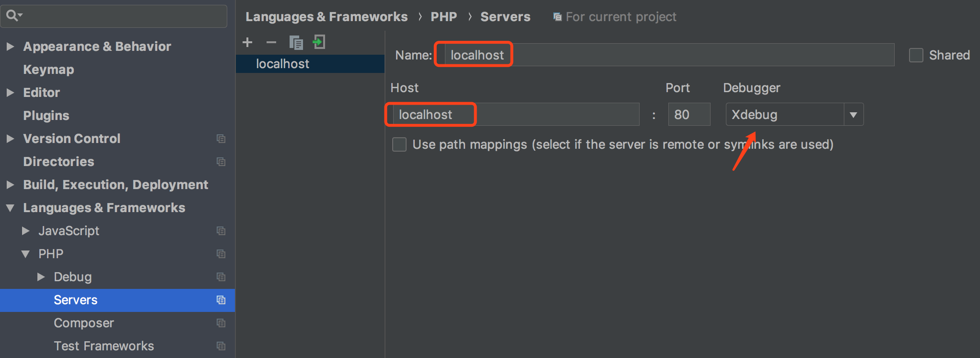Click the Port input field

pyautogui.click(x=688, y=115)
